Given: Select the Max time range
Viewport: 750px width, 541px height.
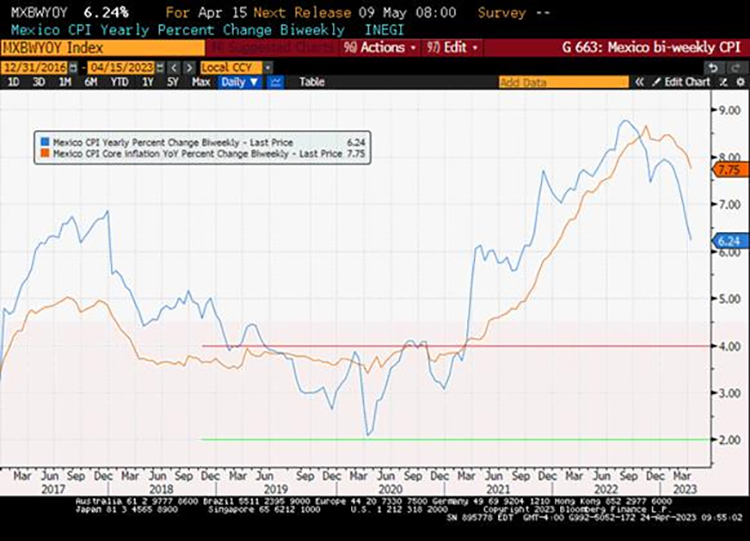Looking at the screenshot, I should click(198, 82).
